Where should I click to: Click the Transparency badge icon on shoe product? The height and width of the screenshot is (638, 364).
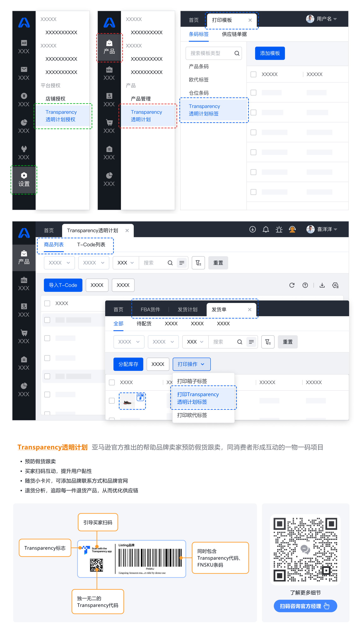pos(140,397)
